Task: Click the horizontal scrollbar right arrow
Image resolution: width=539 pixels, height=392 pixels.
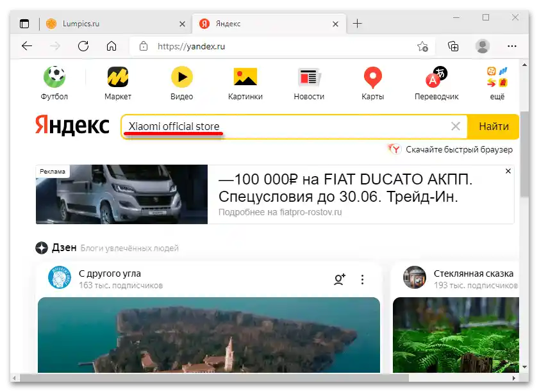Action: (x=514, y=378)
